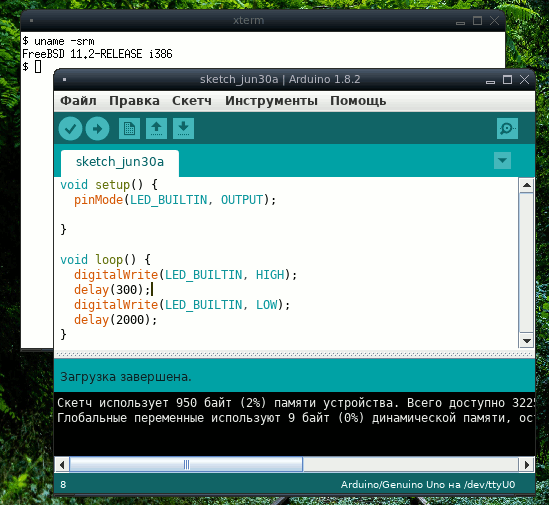The width and height of the screenshot is (549, 505).
Task: Click 'digitalWrite(LED_BUILTIN, LOW);' line
Action: click(x=182, y=305)
